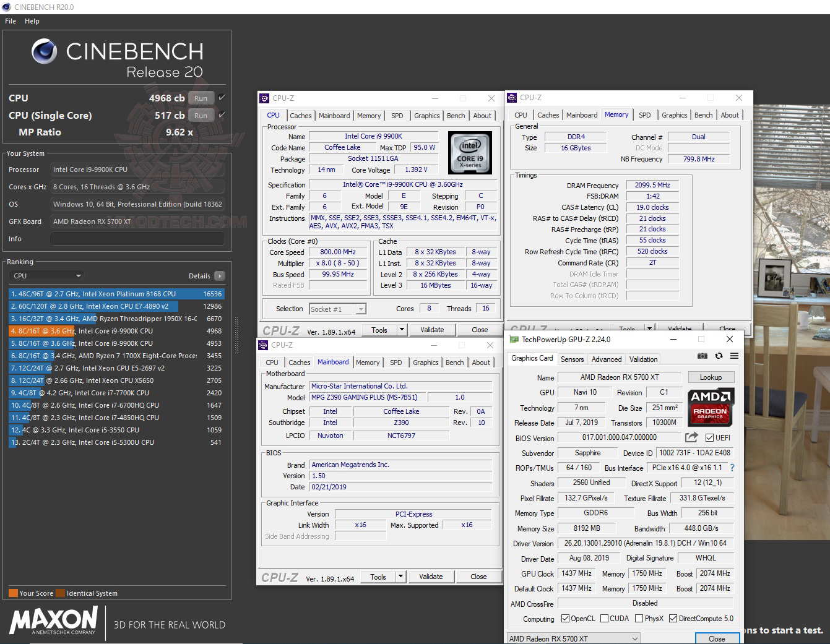Toggle the UEFI checkbox in GPU-Z
Viewport: 830px width, 644px height.
(709, 437)
